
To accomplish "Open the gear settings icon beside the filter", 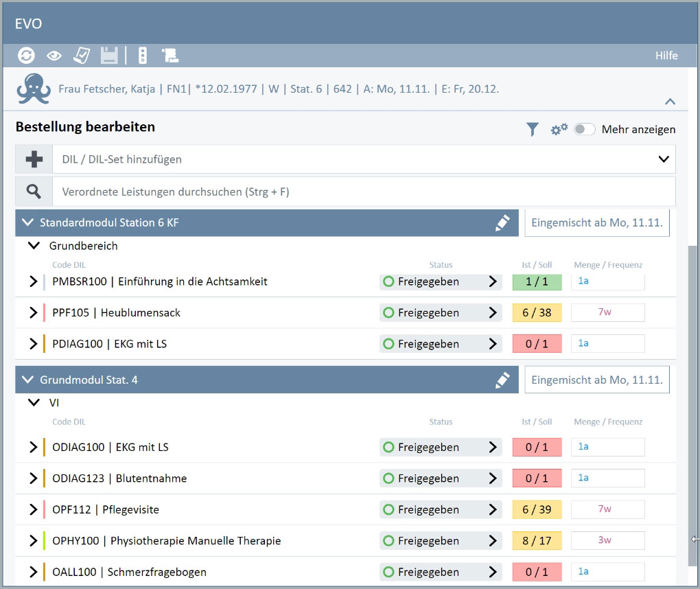I will click(559, 129).
